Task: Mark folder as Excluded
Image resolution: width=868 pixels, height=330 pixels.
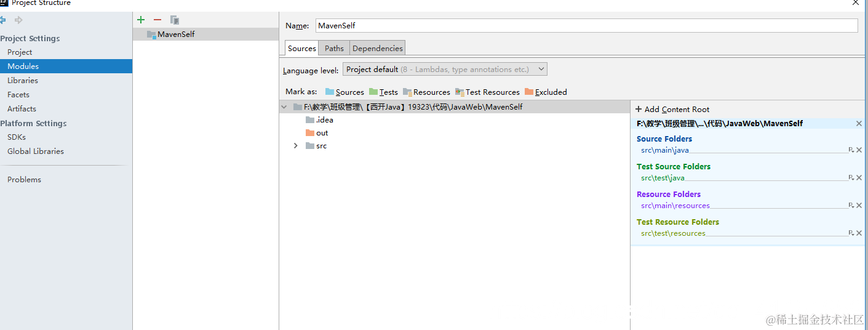Action: [x=546, y=92]
